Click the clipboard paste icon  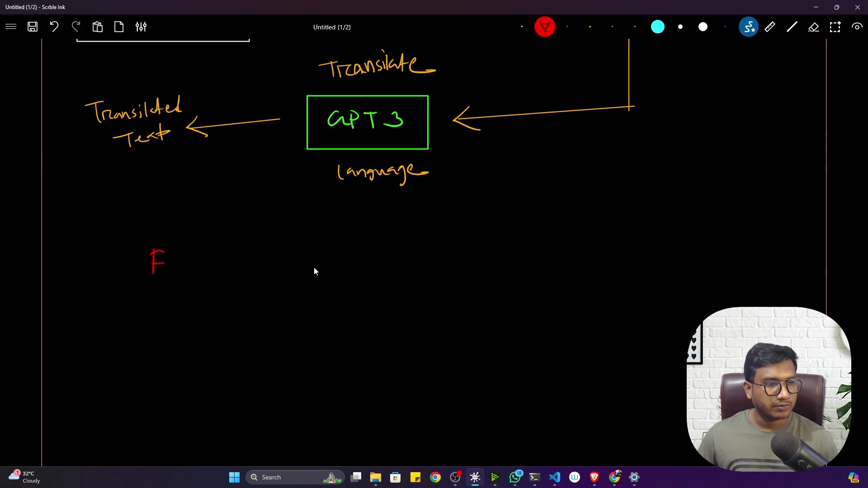(98, 27)
